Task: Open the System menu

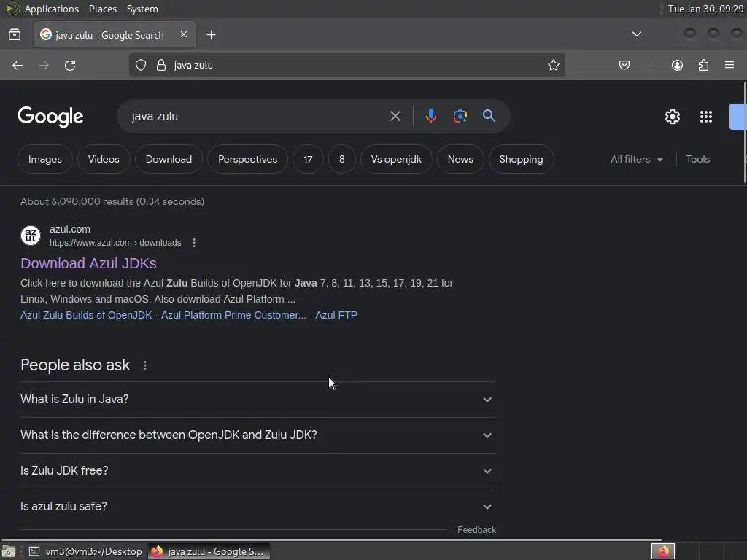Action: coord(142,9)
